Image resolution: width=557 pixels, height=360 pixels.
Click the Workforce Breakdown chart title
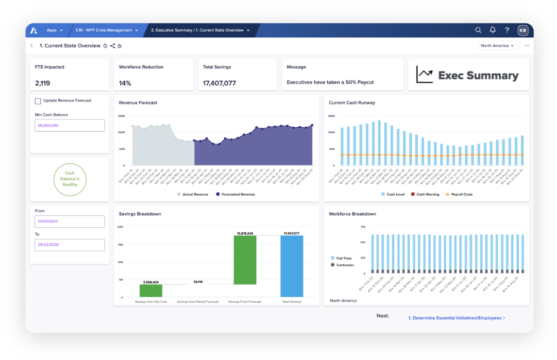click(x=352, y=214)
